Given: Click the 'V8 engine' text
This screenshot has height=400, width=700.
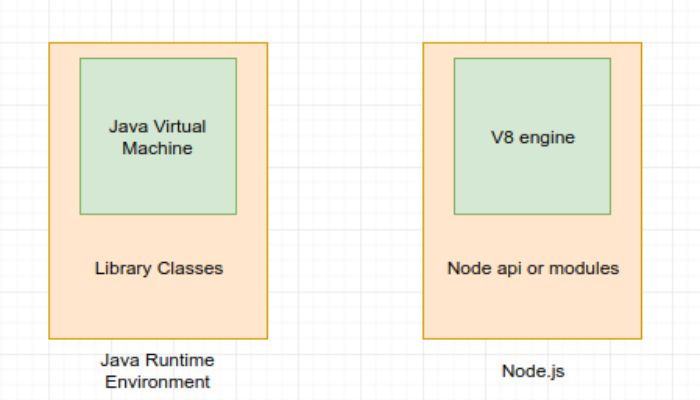Looking at the screenshot, I should 533,137.
